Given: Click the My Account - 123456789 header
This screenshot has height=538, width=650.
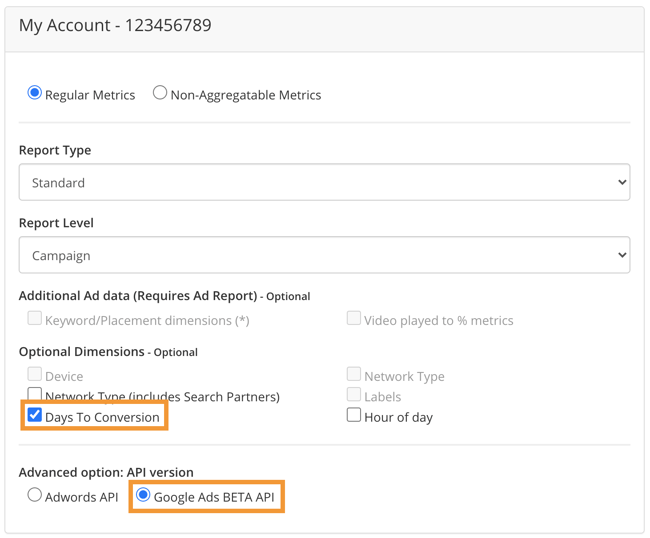Looking at the screenshot, I should pos(115,26).
